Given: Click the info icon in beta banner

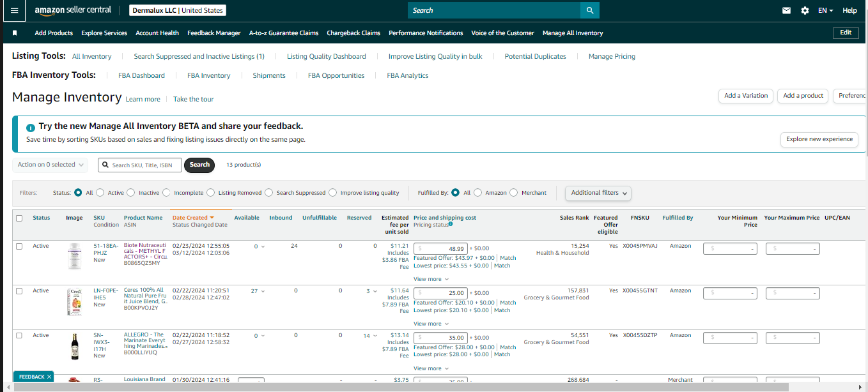Looking at the screenshot, I should (31, 127).
